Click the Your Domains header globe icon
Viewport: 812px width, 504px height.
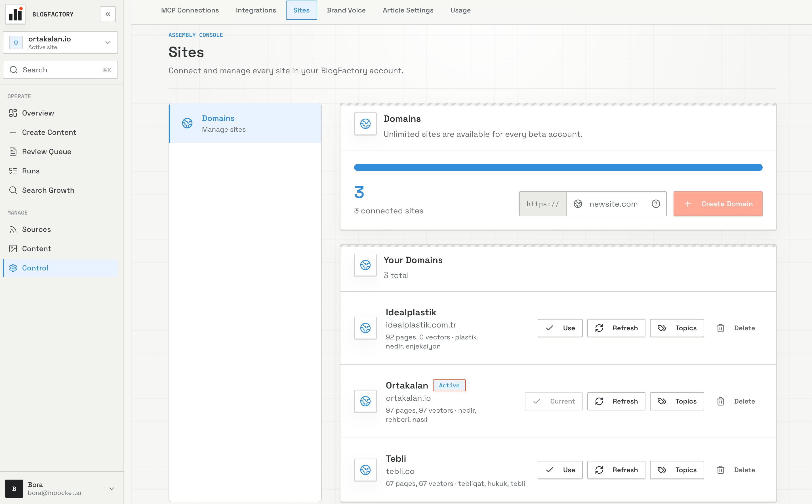pos(365,265)
